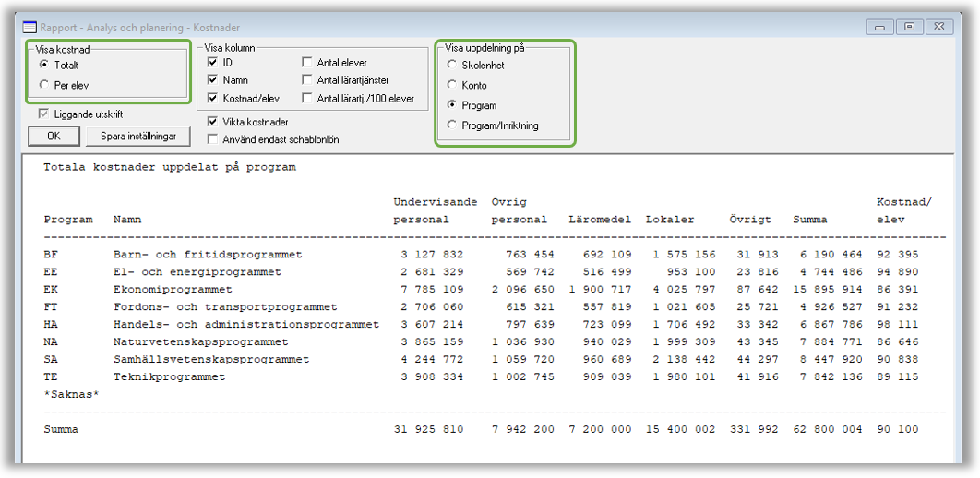The image size is (980, 478).
Task: Uncheck the ID column checkbox
Action: click(x=212, y=63)
